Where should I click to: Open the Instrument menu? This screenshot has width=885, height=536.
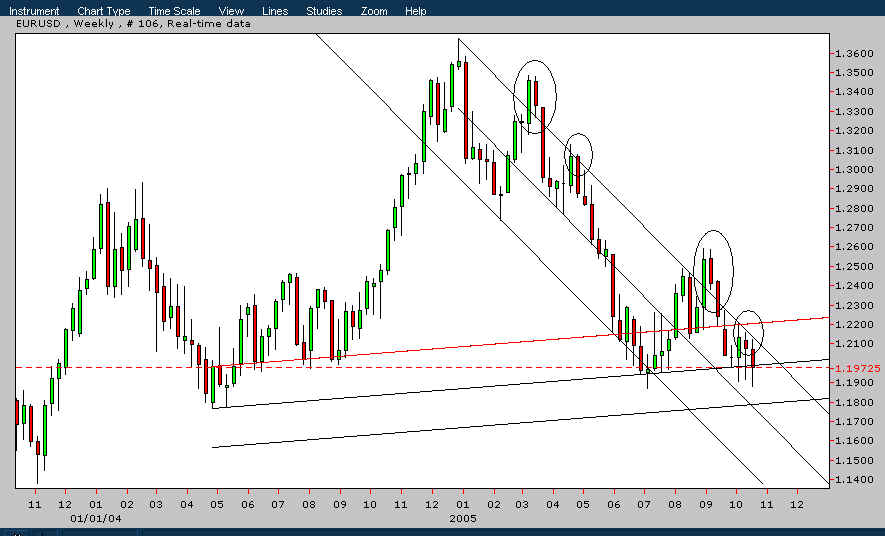(x=34, y=11)
